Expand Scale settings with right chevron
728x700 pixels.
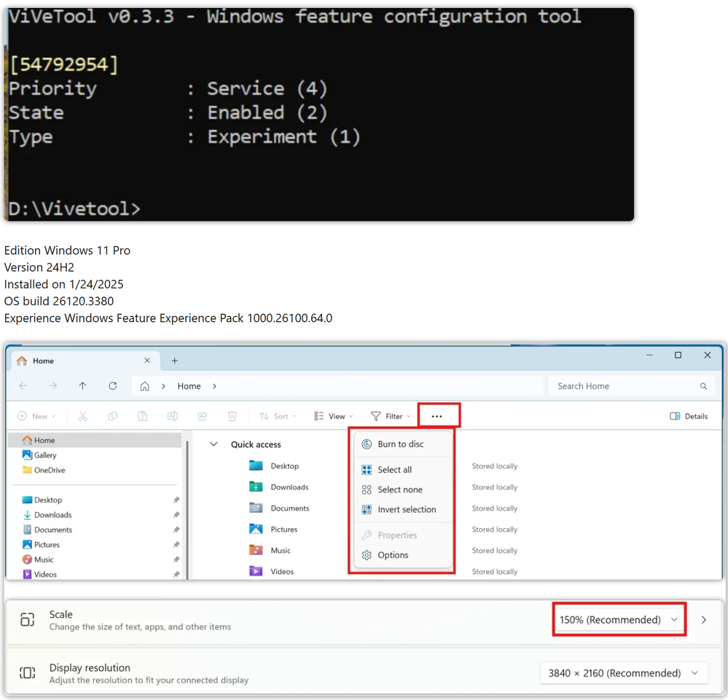point(704,620)
